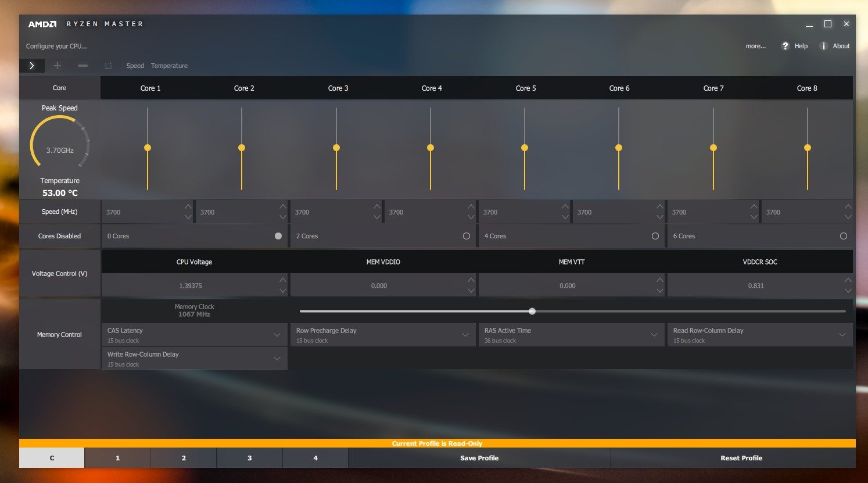
Task: Decrease Core 5 speed with down arrow
Action: click(565, 217)
